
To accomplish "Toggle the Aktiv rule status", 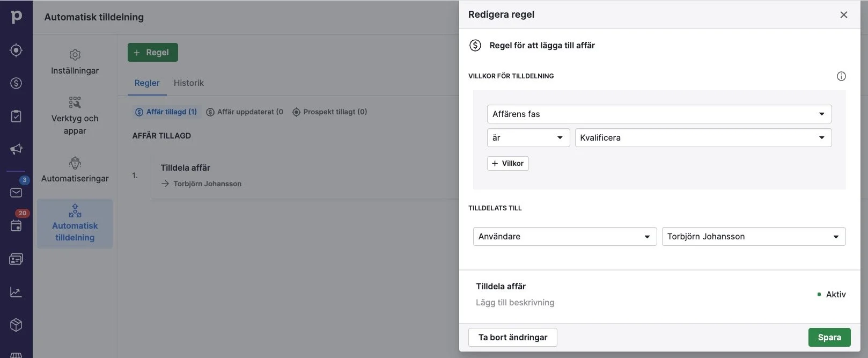I will [x=831, y=294].
